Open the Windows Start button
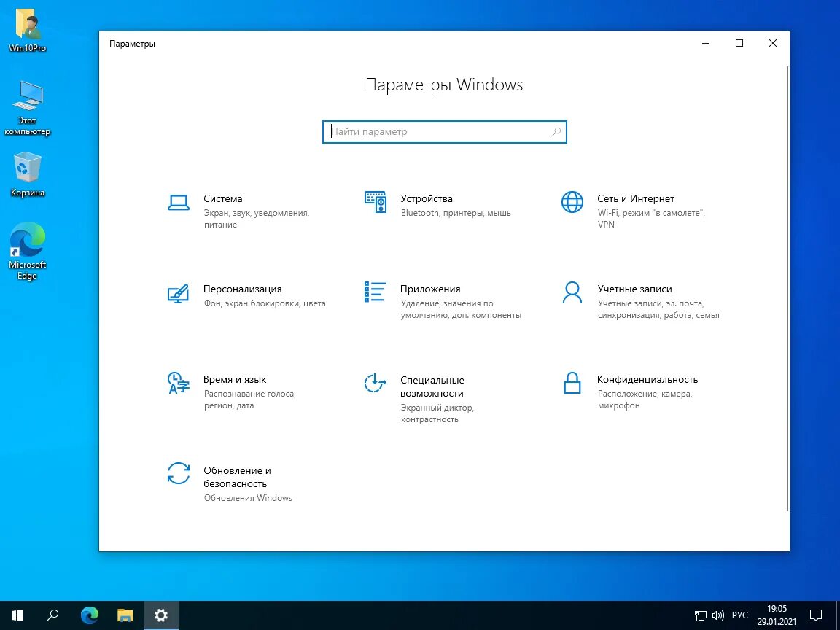 click(x=17, y=615)
